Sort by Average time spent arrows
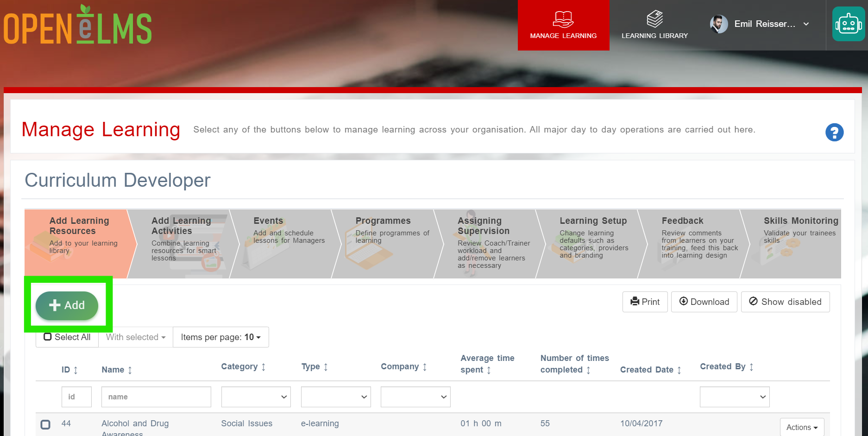Viewport: 868px width, 436px height. click(x=489, y=370)
